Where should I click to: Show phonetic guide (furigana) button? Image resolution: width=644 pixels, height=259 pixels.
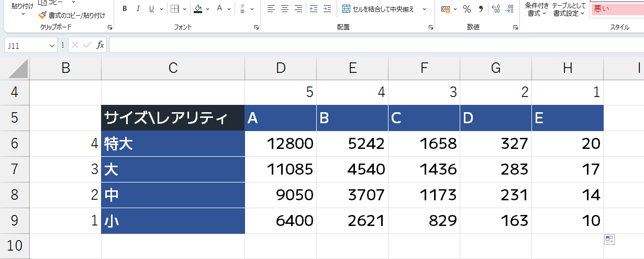(243, 8)
